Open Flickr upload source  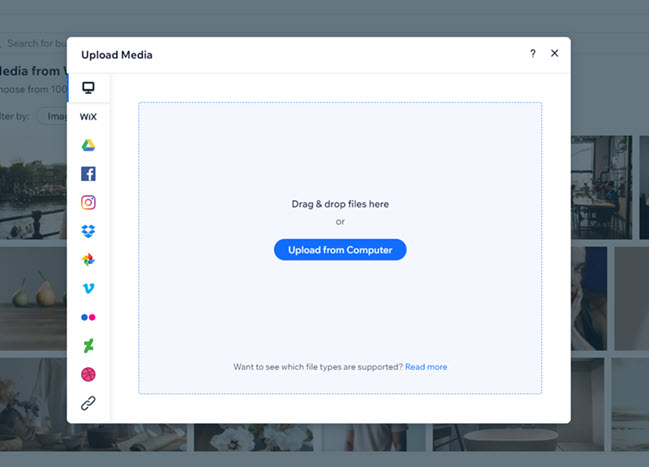click(88, 317)
